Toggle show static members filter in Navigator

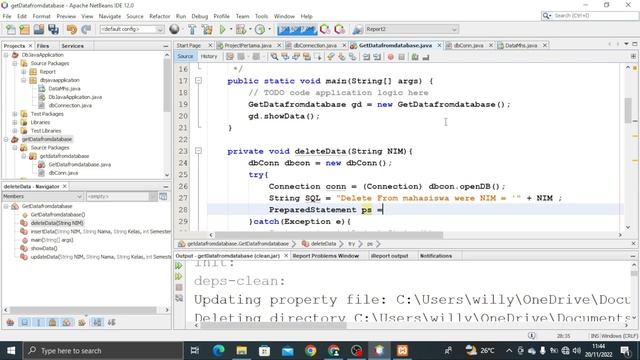[39, 322]
